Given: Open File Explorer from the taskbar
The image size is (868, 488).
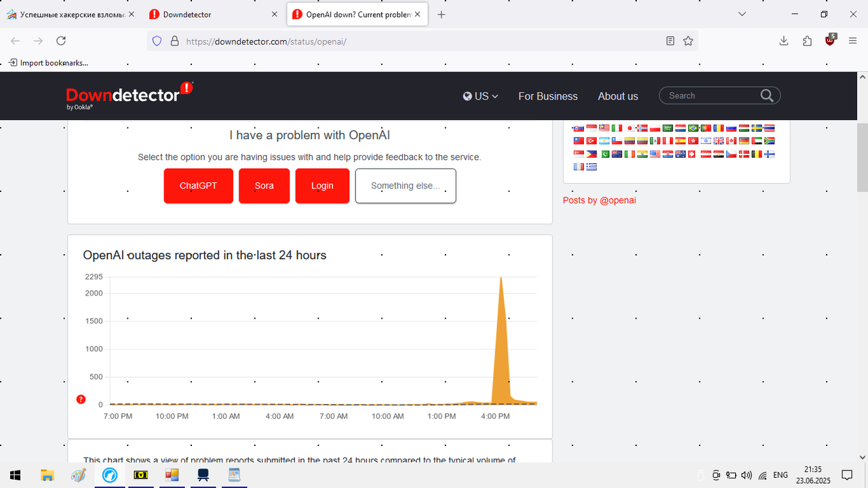Looking at the screenshot, I should pos(47,475).
